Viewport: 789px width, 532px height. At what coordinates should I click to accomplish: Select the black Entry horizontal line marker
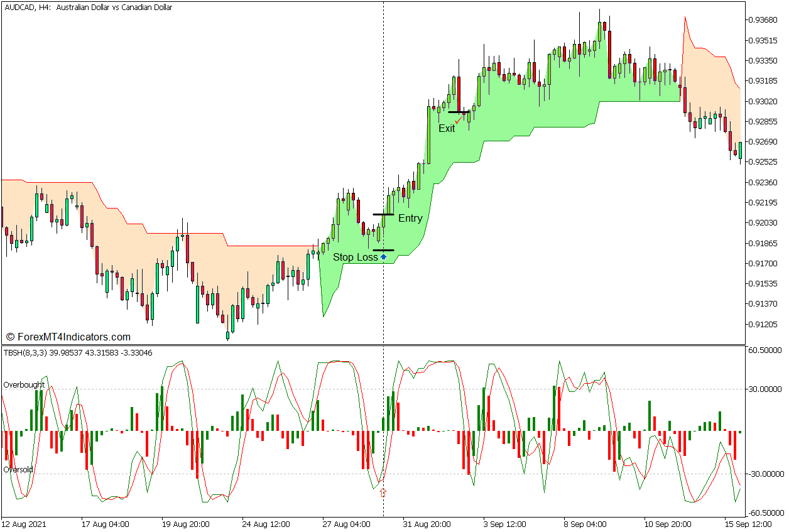[384, 214]
